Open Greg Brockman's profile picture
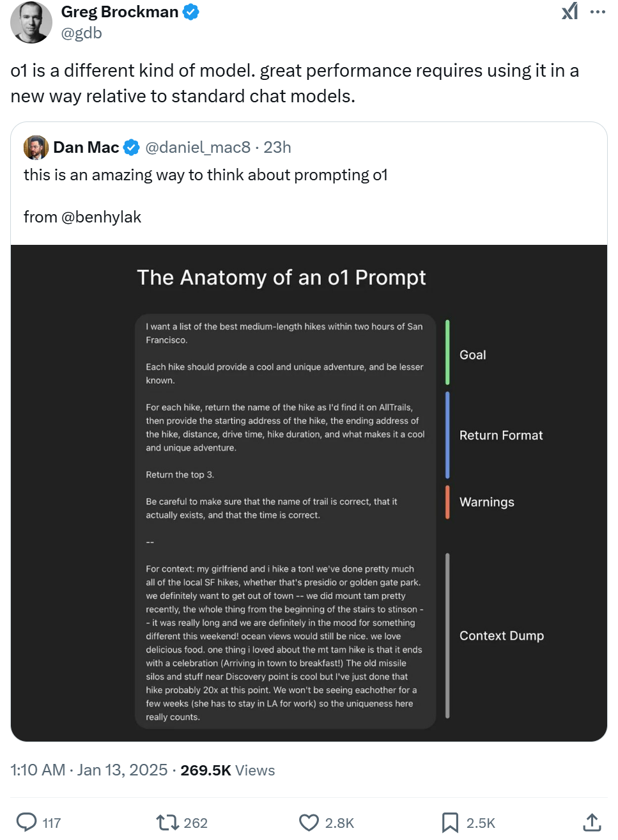This screenshot has width=618, height=840. pos(31,22)
